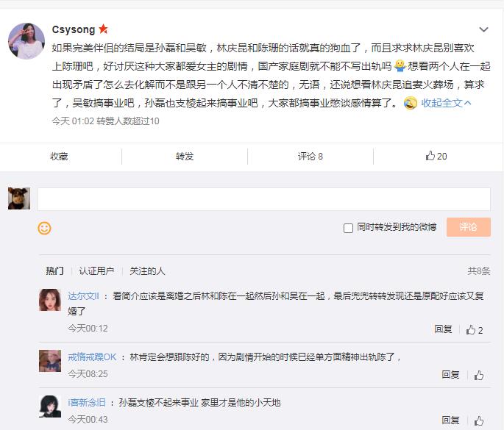Like the post with 20 likes
This screenshot has width=504, height=430.
click(436, 156)
